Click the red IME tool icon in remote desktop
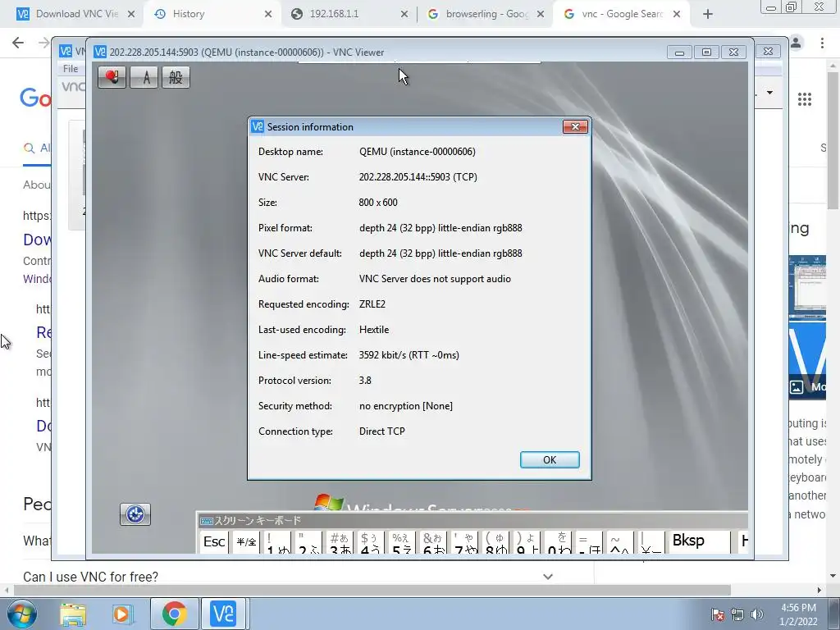The height and width of the screenshot is (630, 840). point(112,77)
